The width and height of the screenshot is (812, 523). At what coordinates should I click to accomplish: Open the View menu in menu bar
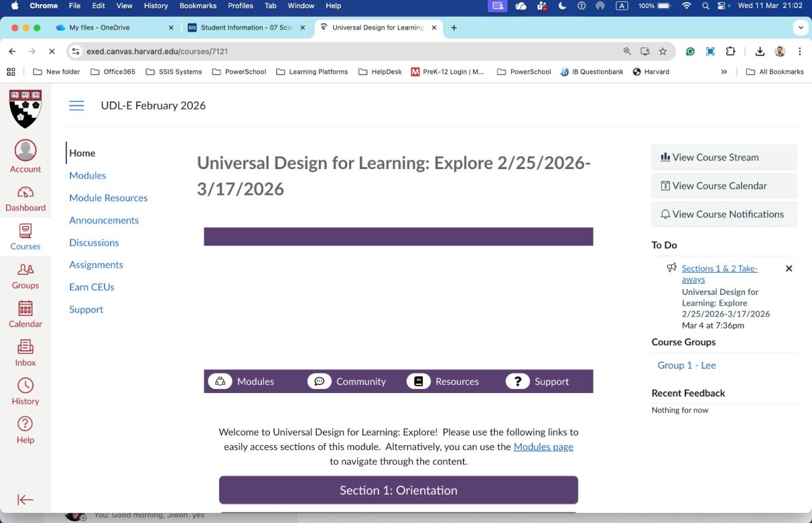click(x=125, y=6)
